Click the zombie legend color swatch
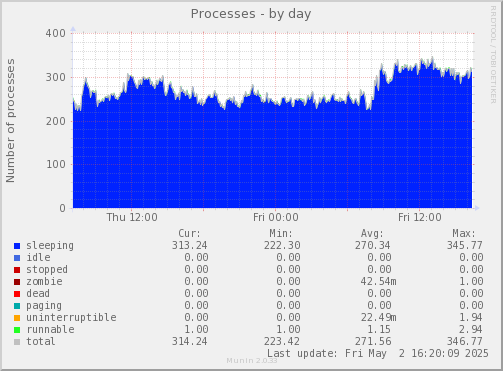The width and height of the screenshot is (503, 371). [17, 282]
